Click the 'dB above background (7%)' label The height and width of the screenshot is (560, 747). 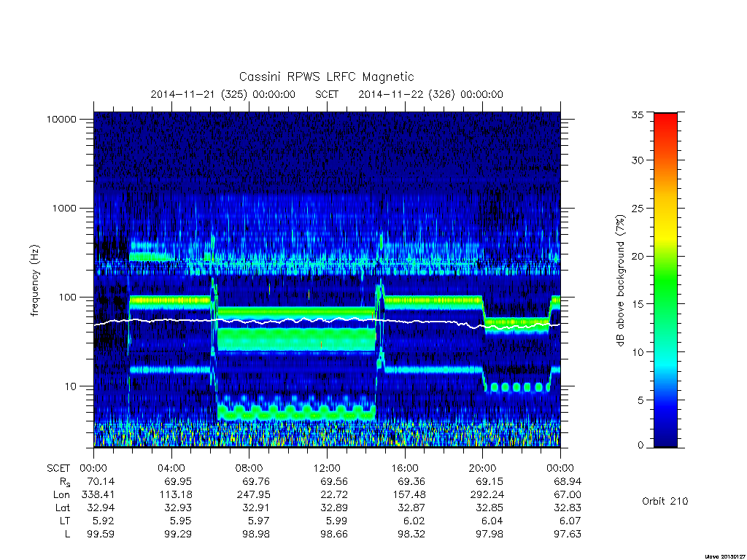[620, 281]
